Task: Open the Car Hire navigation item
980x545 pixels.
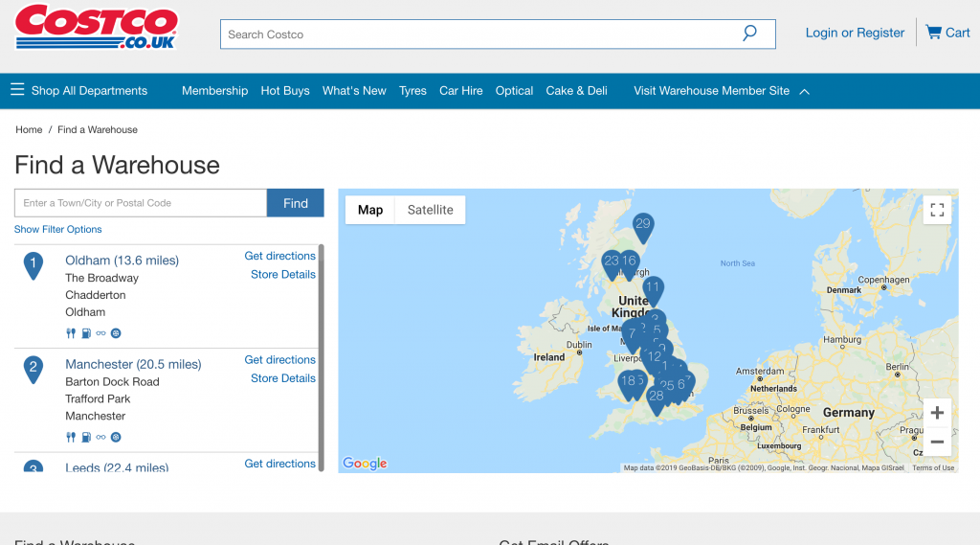Action: coord(460,91)
